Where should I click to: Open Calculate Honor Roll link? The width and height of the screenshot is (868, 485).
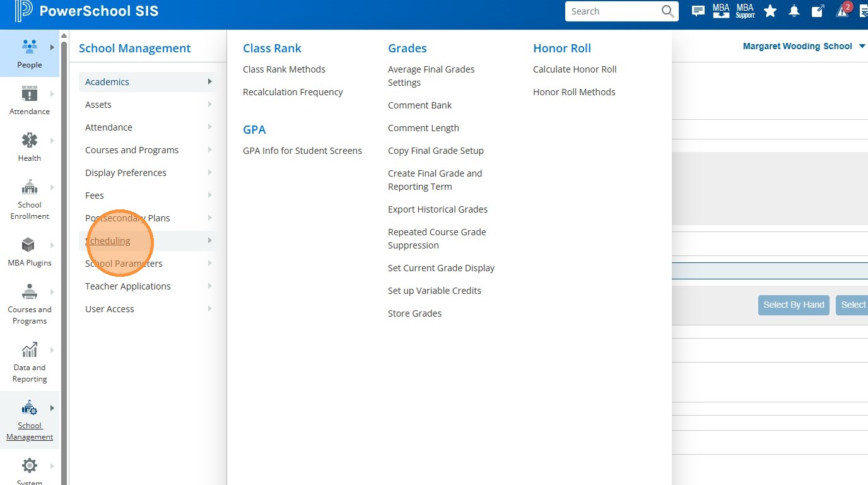click(575, 69)
